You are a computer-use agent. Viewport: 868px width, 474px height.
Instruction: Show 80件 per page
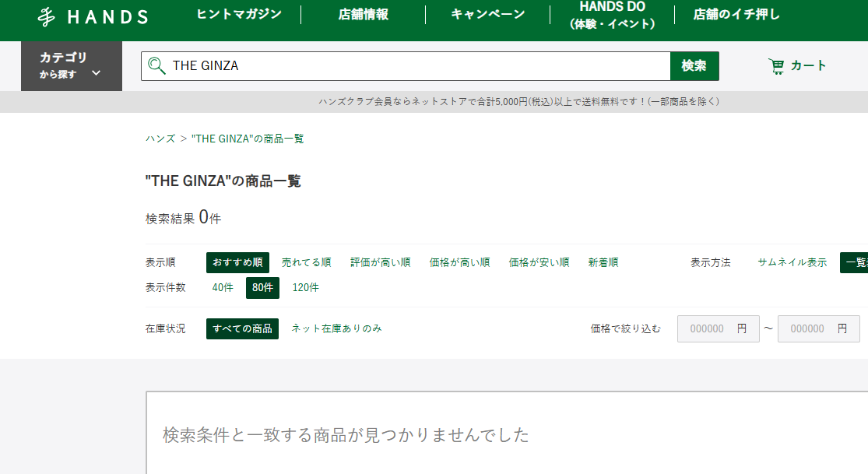pos(262,287)
